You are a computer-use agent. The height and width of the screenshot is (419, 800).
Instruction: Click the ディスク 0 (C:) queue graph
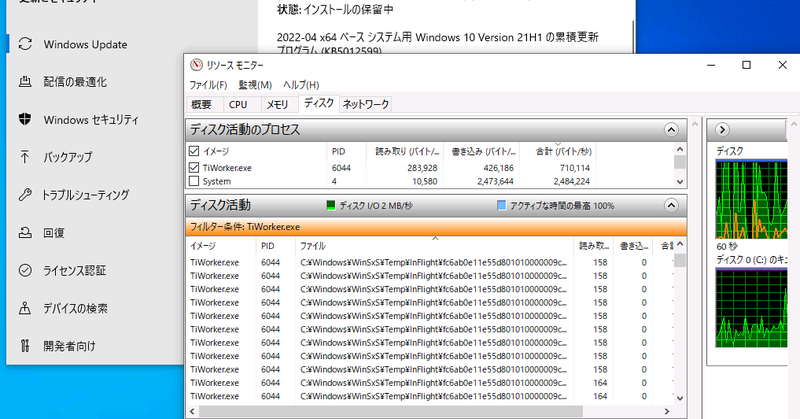pyautogui.click(x=751, y=308)
